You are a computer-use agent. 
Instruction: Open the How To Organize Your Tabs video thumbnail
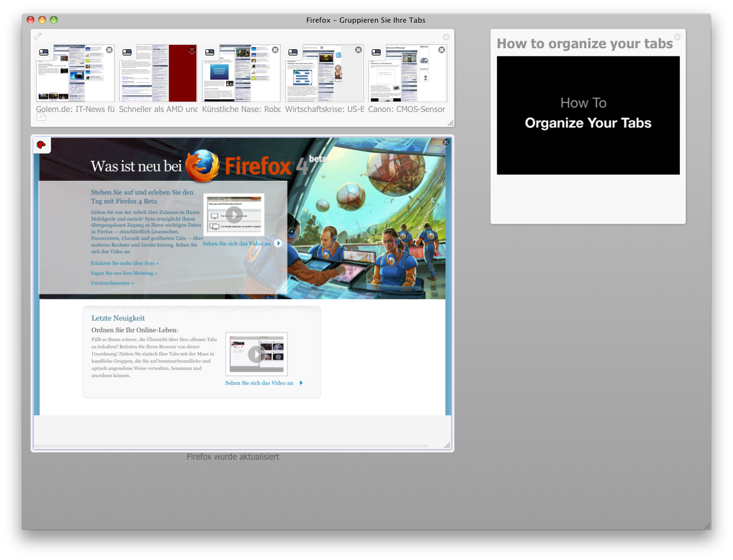588,115
